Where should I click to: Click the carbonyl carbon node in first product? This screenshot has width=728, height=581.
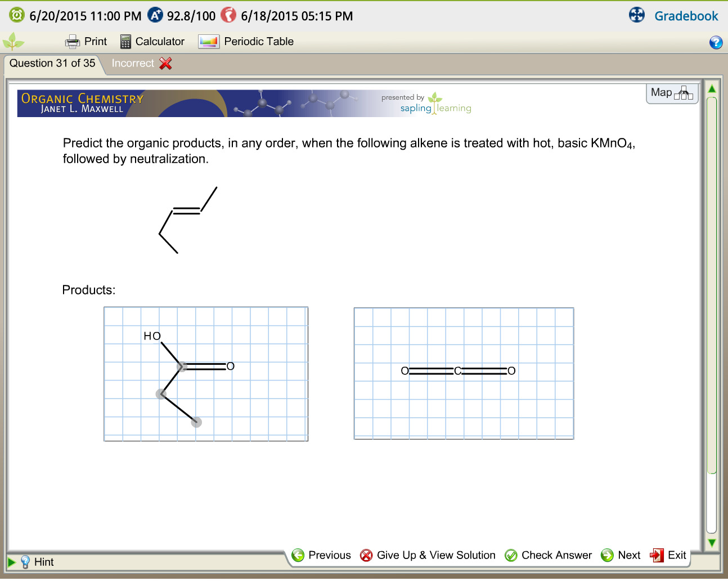tap(182, 367)
